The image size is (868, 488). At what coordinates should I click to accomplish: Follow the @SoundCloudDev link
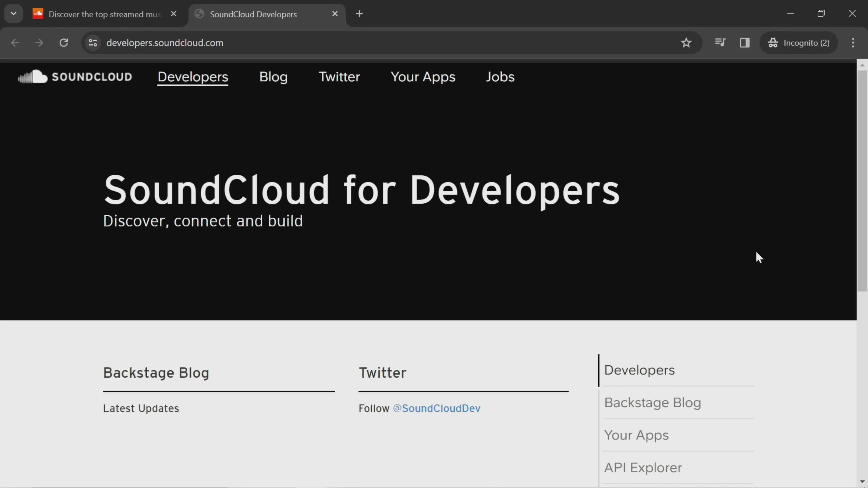coord(436,408)
